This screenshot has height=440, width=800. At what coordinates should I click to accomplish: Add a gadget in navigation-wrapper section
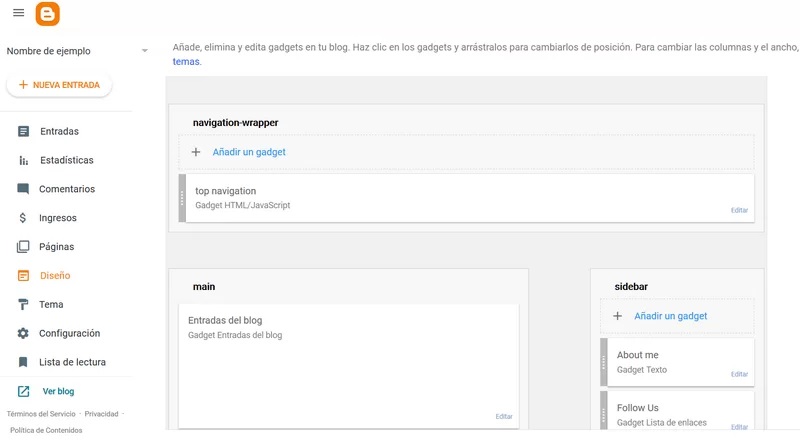click(248, 152)
